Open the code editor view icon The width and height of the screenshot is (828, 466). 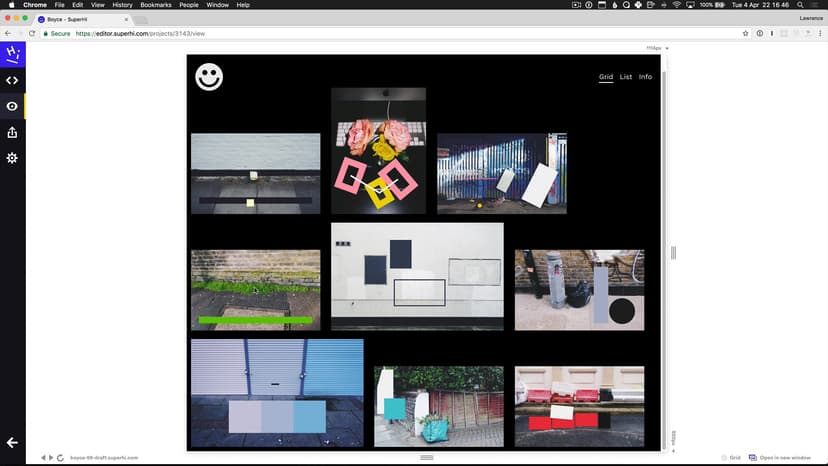[x=12, y=80]
